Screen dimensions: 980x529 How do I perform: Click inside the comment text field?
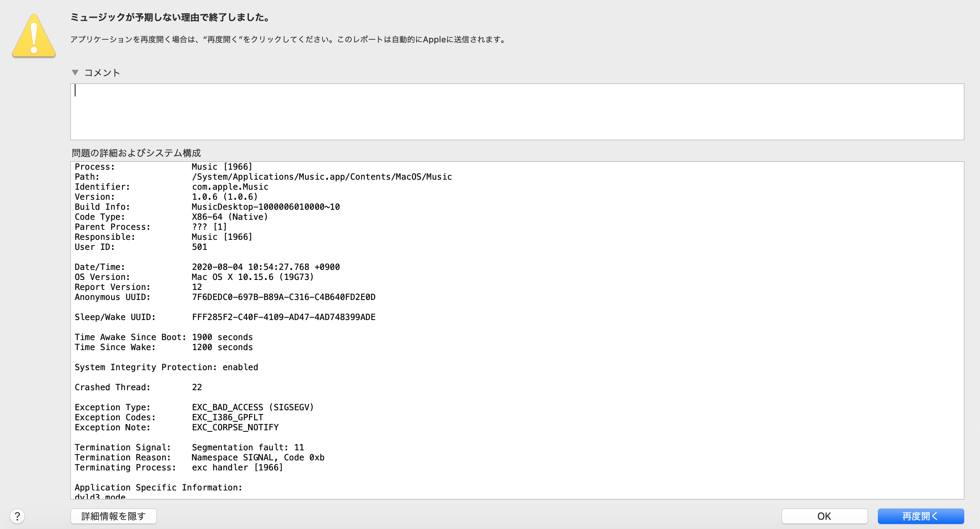pos(516,112)
